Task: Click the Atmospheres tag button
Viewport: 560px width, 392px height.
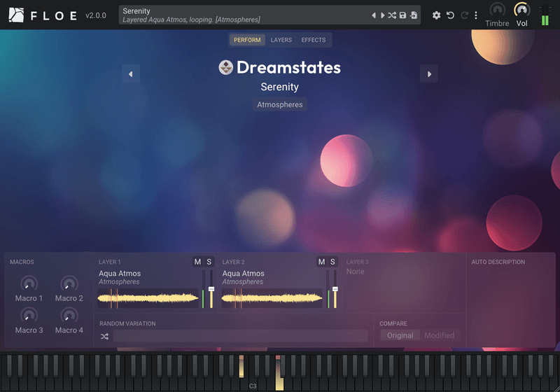Action: [x=279, y=104]
